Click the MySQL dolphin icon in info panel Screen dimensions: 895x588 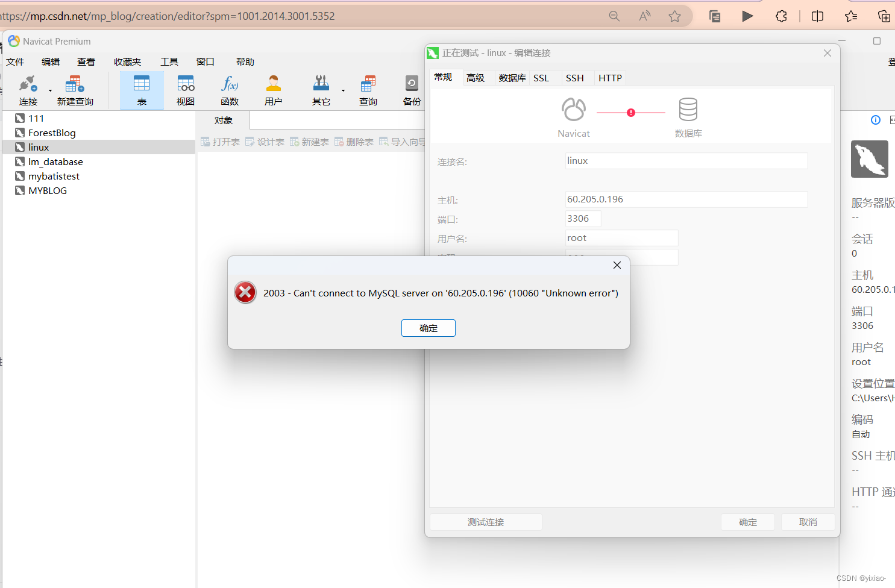pos(870,159)
